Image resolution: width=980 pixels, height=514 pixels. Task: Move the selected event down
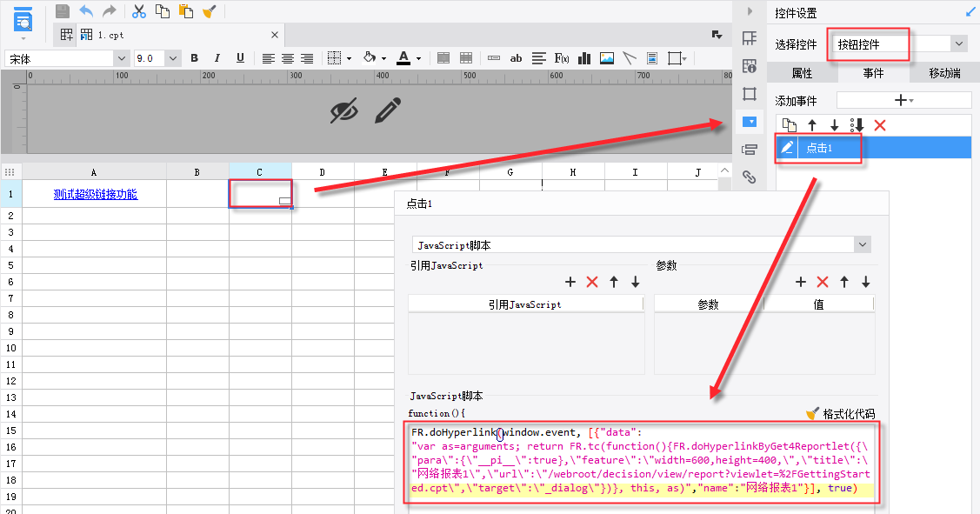[835, 125]
